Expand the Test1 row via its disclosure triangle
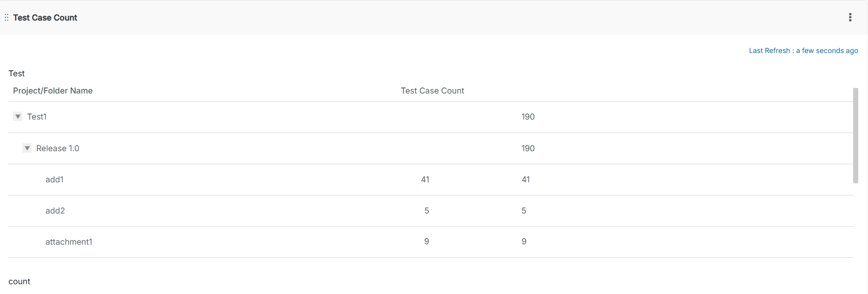The height and width of the screenshot is (294, 868). (x=18, y=116)
